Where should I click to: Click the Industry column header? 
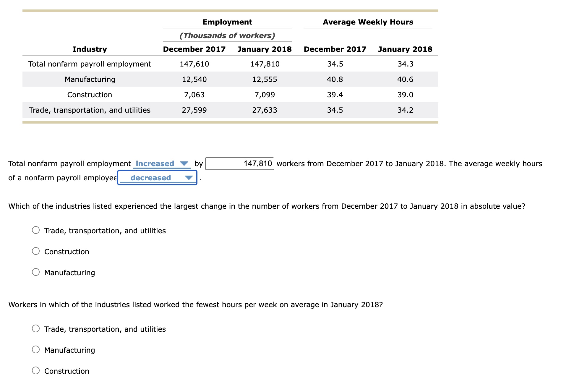click(x=90, y=49)
